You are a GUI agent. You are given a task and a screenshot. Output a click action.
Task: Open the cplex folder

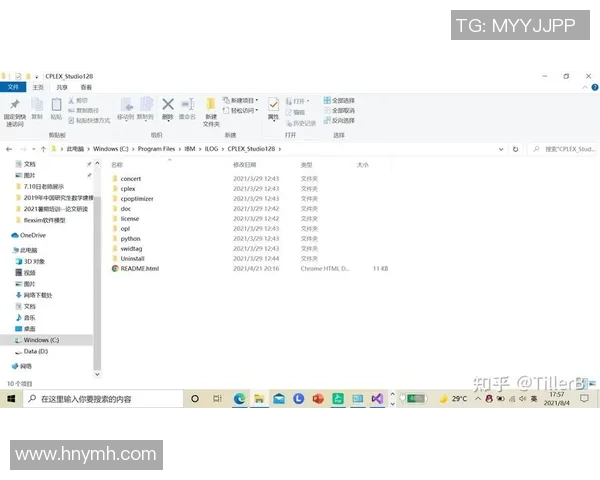[x=128, y=187]
